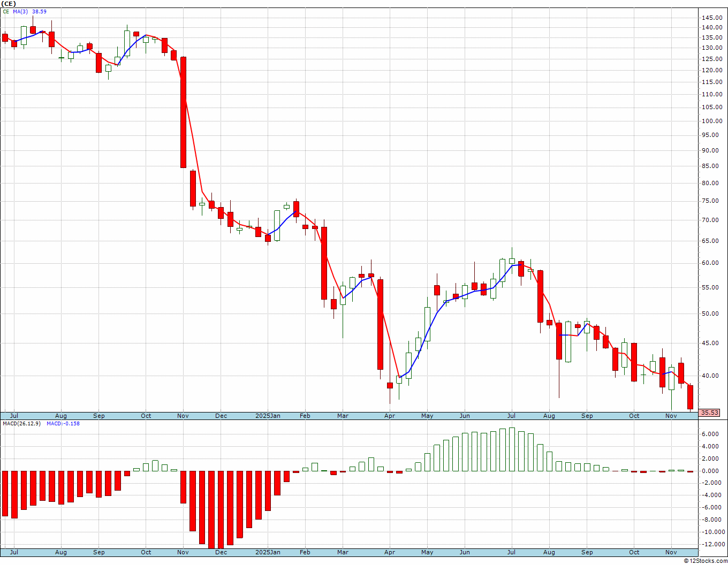Click the 38.59 moving average value
728x565 pixels.
pyautogui.click(x=39, y=11)
